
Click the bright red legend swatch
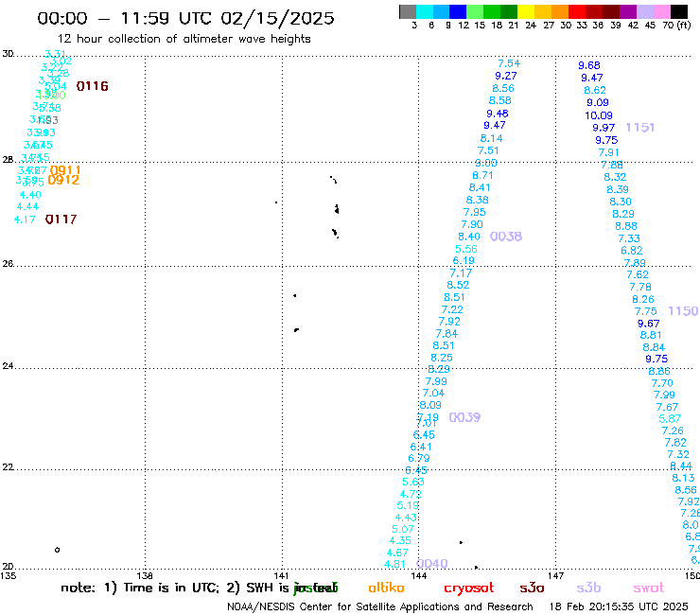click(x=577, y=11)
